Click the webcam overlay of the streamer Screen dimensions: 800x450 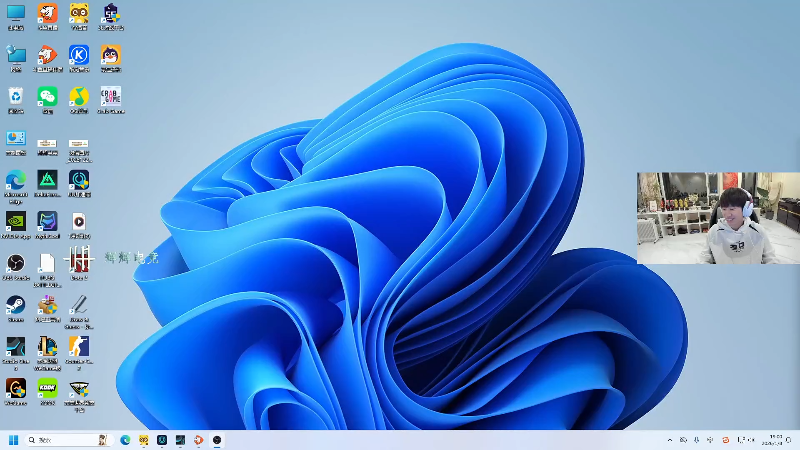tap(718, 218)
